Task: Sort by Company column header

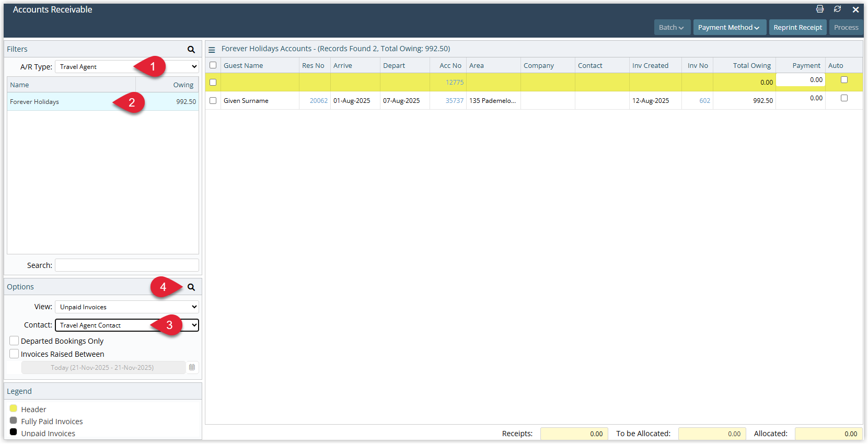Action: 548,65
